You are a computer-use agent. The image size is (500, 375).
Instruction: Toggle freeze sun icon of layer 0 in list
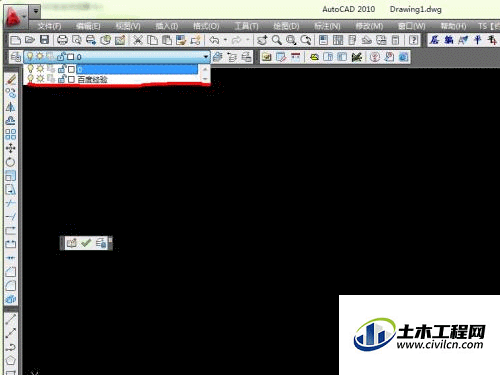(x=40, y=69)
